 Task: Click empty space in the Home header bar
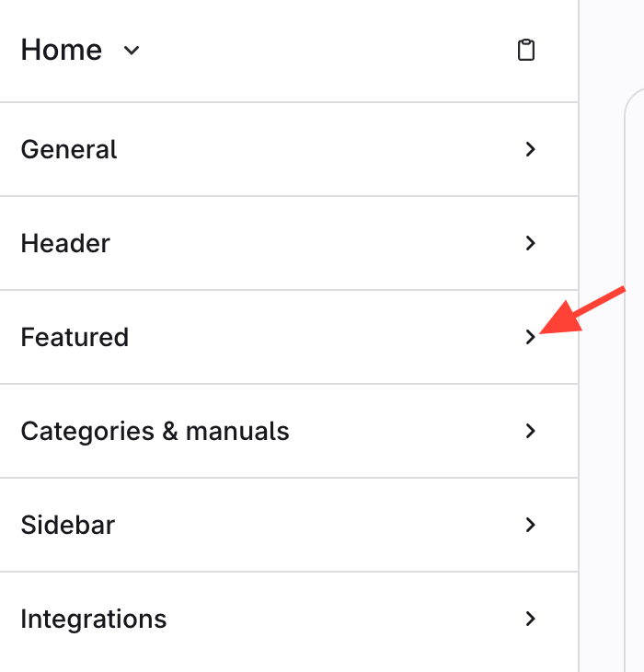pyautogui.click(x=322, y=50)
